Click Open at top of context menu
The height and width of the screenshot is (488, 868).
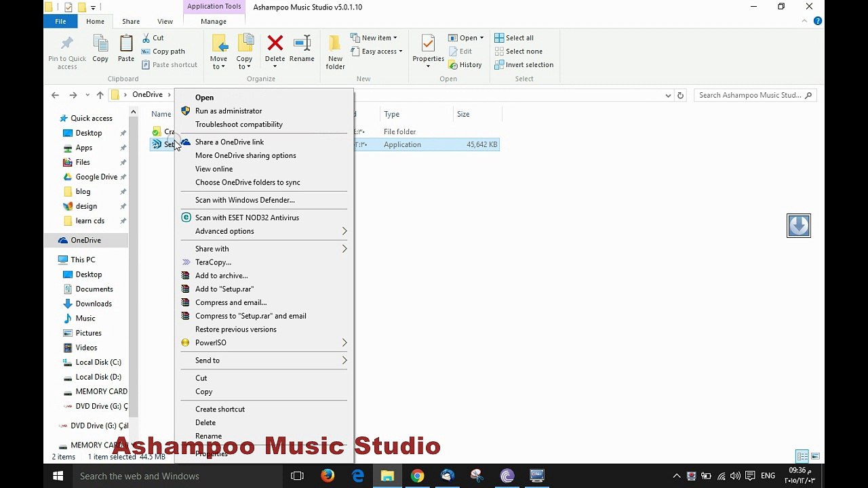264,98
